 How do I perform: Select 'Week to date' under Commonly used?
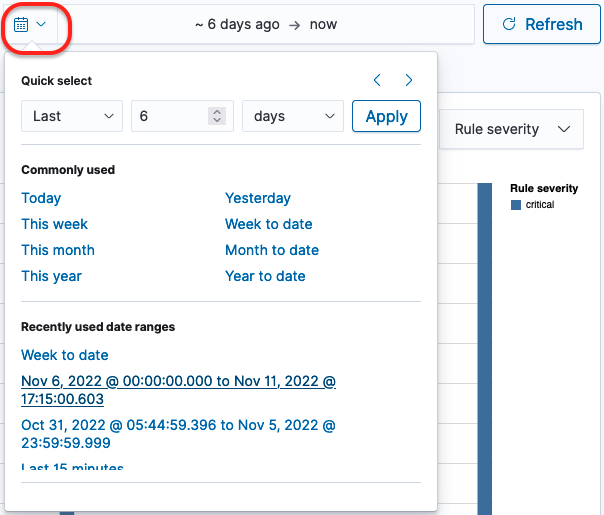pos(268,224)
